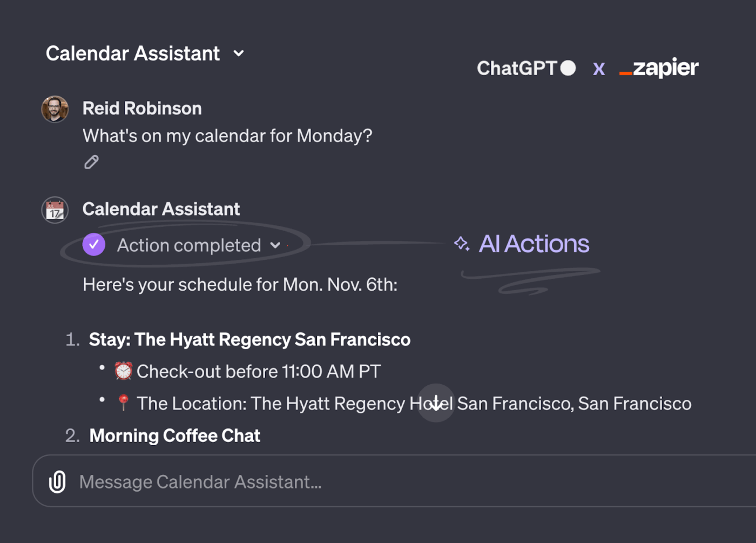Click the paperclip attachment icon in the message bar
Viewport: 756px width, 543px height.
(56, 481)
